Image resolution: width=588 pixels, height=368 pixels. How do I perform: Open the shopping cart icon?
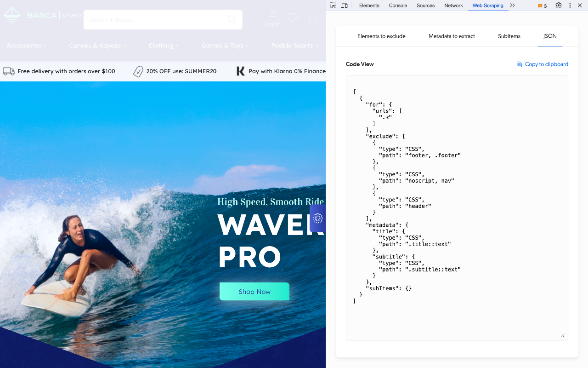pos(312,17)
